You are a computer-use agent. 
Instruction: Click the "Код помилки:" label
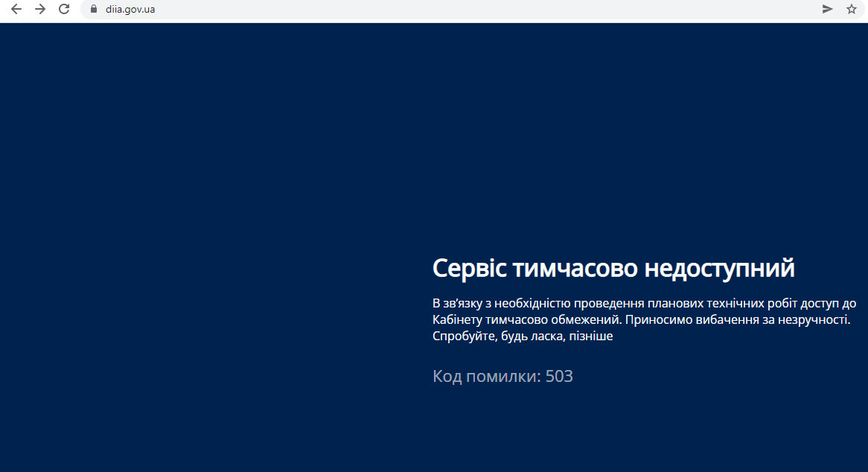click(x=486, y=377)
